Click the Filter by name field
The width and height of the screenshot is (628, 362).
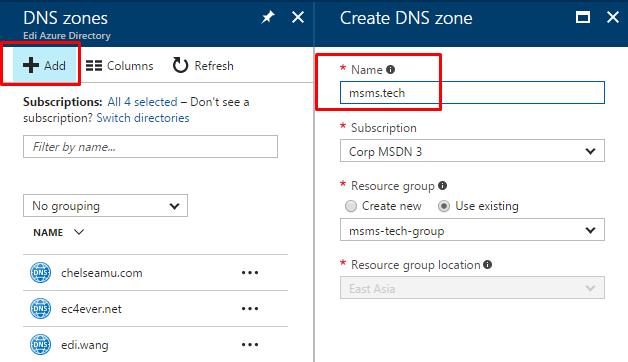coord(150,147)
